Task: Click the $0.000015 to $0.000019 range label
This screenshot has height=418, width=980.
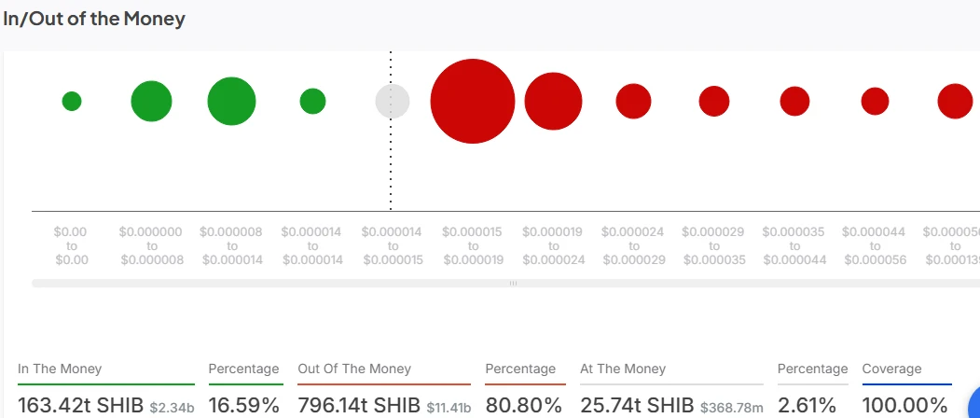Action: 473,245
